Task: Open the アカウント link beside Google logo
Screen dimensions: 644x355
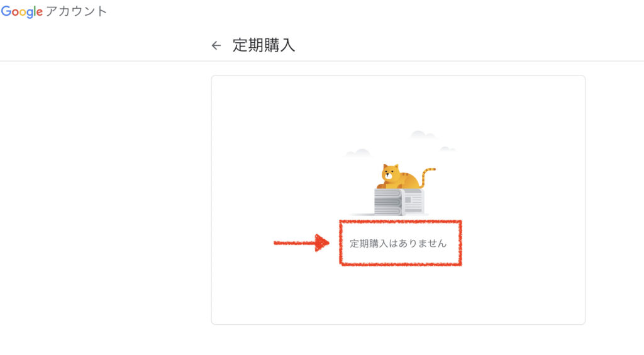Action: [x=76, y=11]
